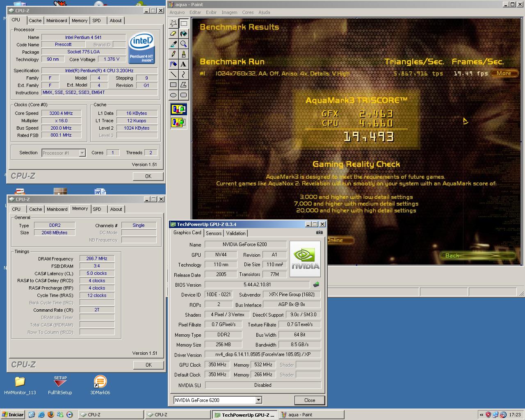The height and width of the screenshot is (420, 525).
Task: Pick the Color Picker eyedropper tool
Action: pyautogui.click(x=173, y=44)
